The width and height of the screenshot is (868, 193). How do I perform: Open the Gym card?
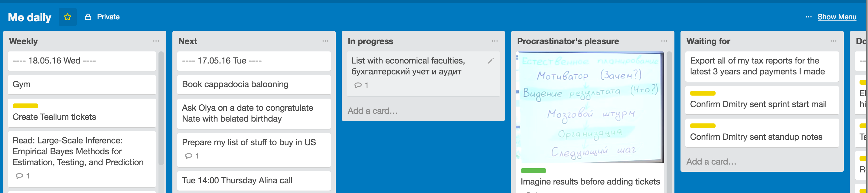coord(82,84)
